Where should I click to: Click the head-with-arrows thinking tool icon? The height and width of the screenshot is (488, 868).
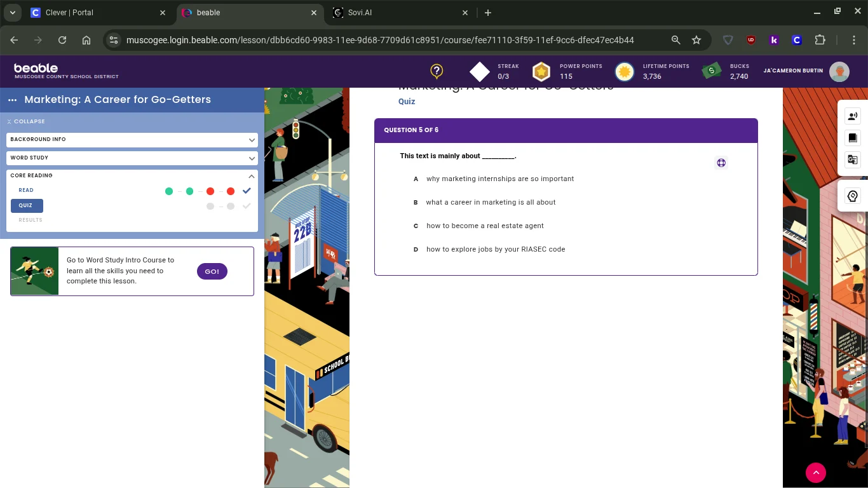pyautogui.click(x=853, y=196)
